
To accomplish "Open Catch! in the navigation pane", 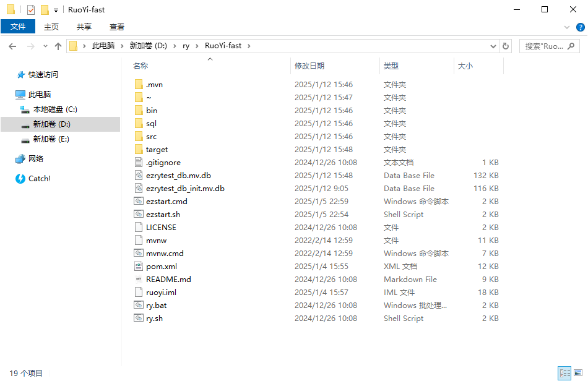I will click(39, 179).
